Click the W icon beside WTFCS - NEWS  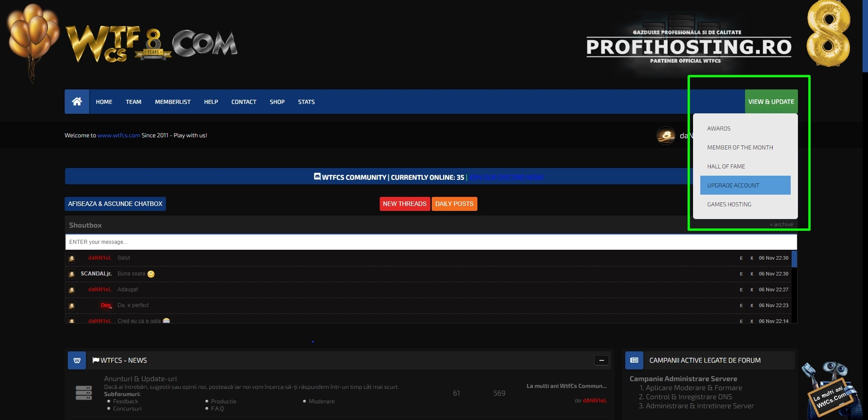(77, 360)
